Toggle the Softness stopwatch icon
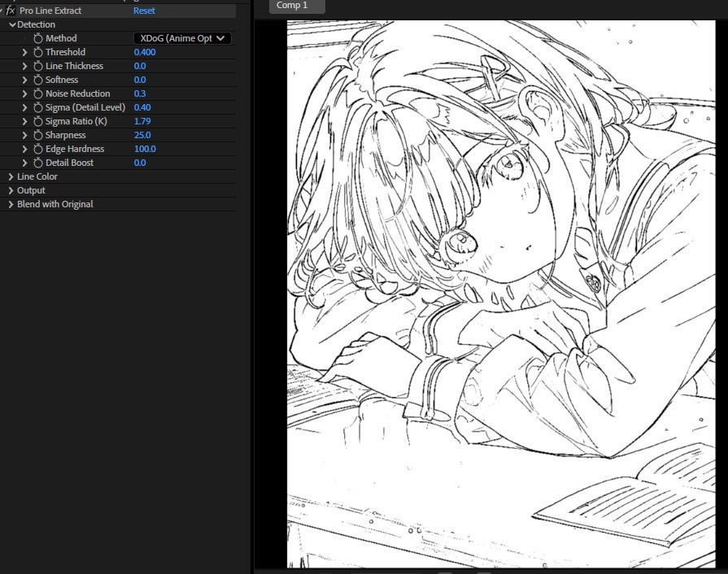This screenshot has width=728, height=574. [x=38, y=80]
